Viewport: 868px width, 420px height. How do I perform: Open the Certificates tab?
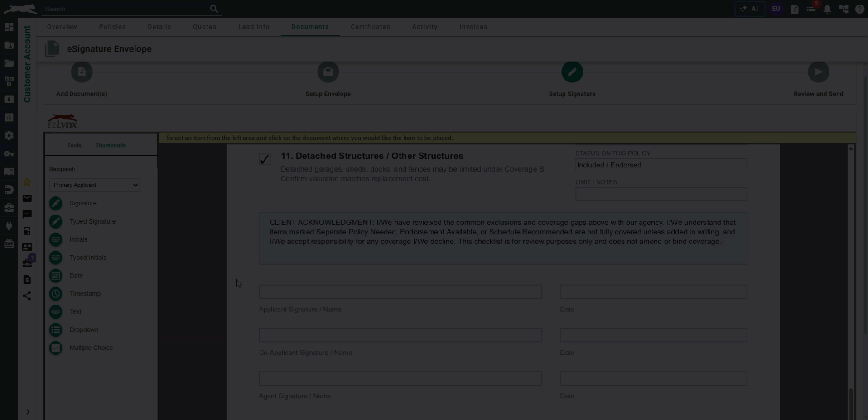371,27
